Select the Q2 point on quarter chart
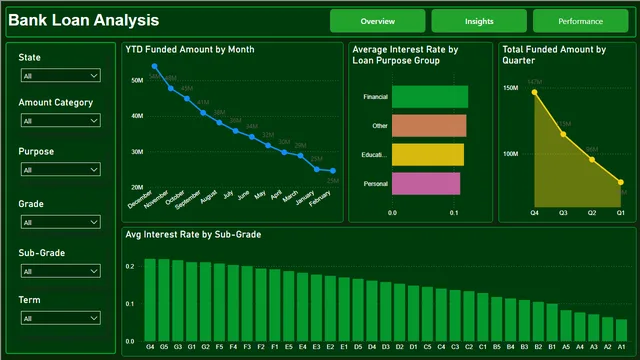This screenshot has height=360, width=640. point(592,160)
